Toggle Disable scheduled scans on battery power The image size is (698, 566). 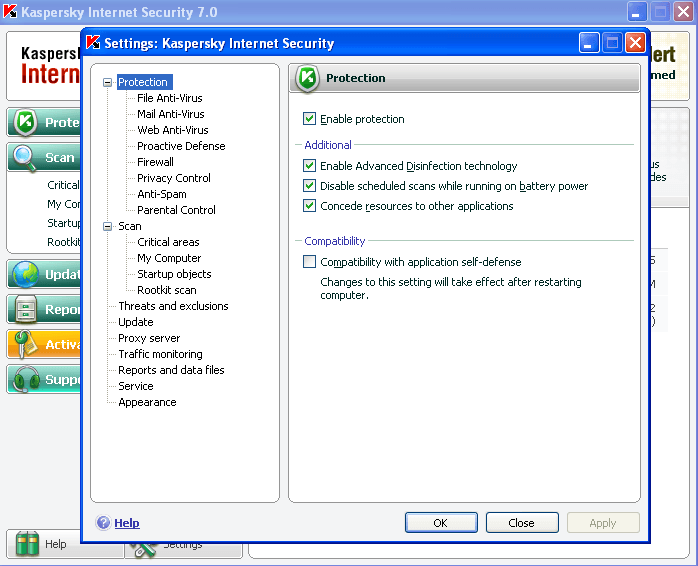coord(309,186)
